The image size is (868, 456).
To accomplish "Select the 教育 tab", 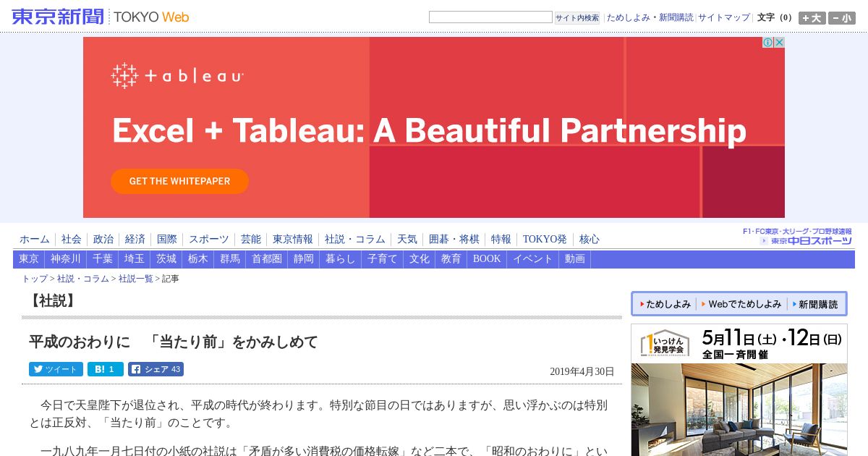I will (451, 259).
